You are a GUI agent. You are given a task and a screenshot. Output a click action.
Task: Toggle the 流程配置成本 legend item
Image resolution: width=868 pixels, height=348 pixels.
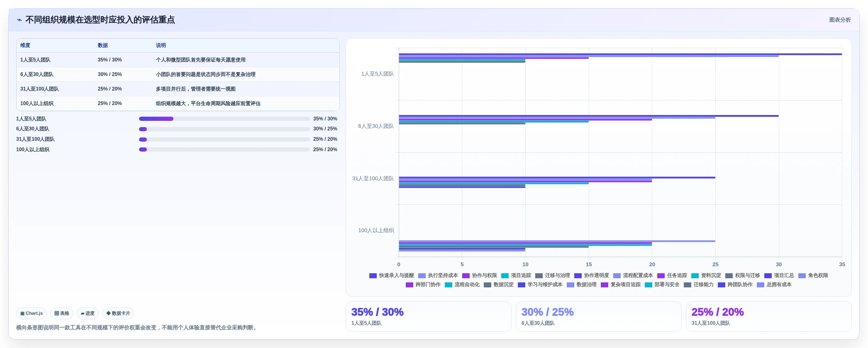pos(633,276)
